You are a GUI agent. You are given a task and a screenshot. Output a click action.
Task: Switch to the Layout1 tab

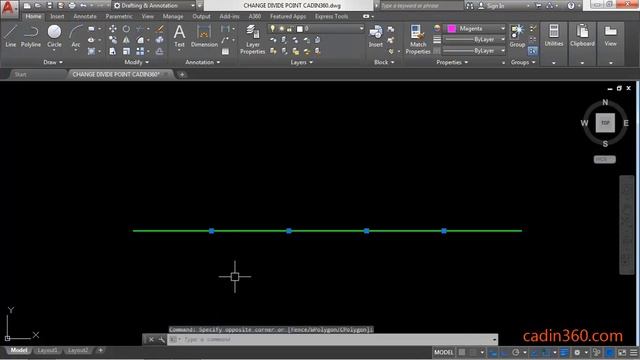coord(47,350)
